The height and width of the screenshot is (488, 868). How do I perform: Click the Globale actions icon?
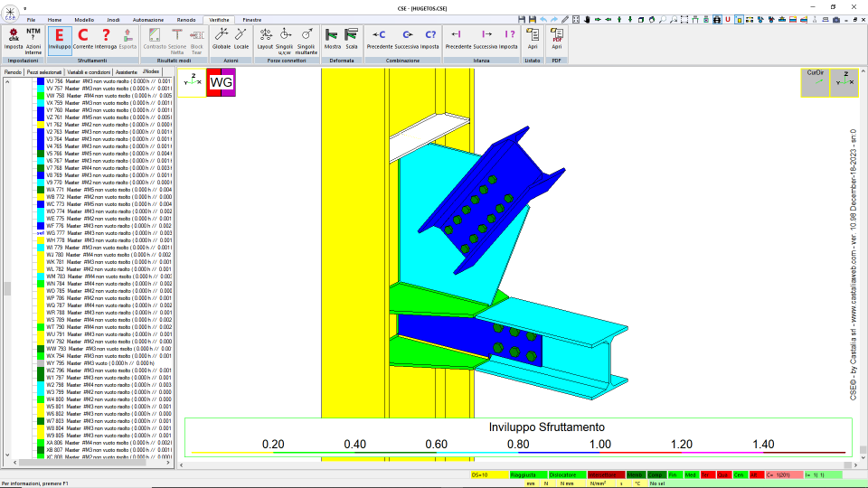(x=222, y=40)
